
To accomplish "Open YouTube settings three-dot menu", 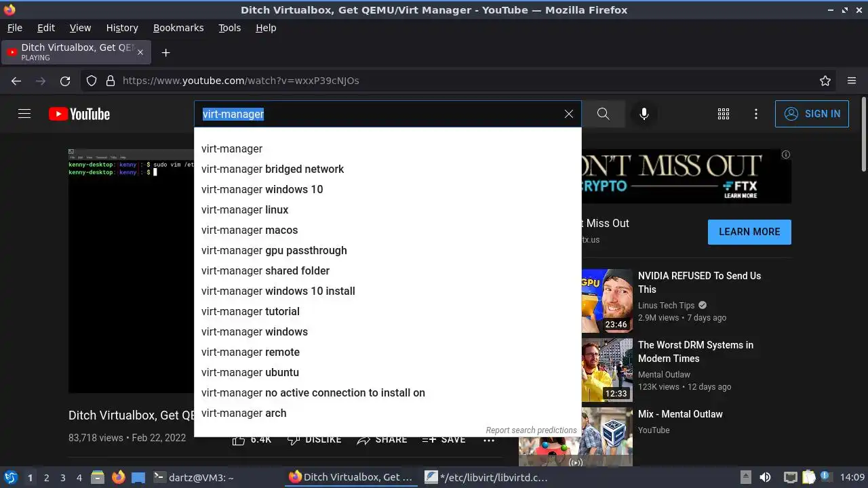I will 756,114.
